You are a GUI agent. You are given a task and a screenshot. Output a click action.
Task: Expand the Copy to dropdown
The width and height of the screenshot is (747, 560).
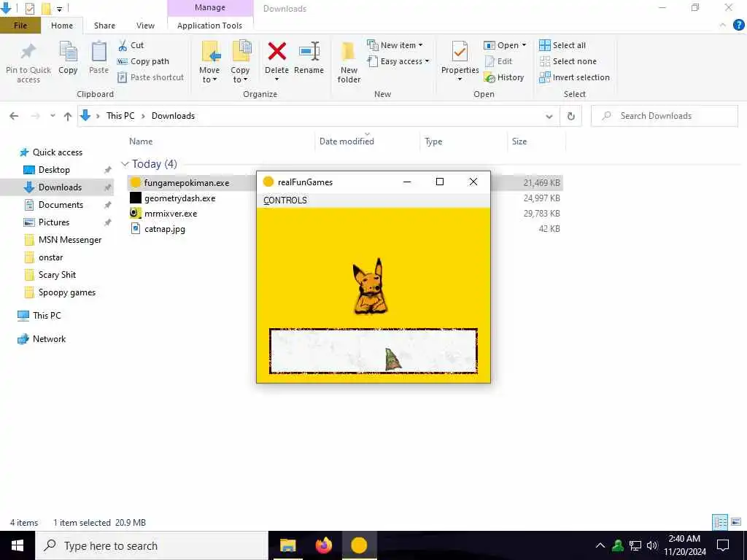(240, 75)
